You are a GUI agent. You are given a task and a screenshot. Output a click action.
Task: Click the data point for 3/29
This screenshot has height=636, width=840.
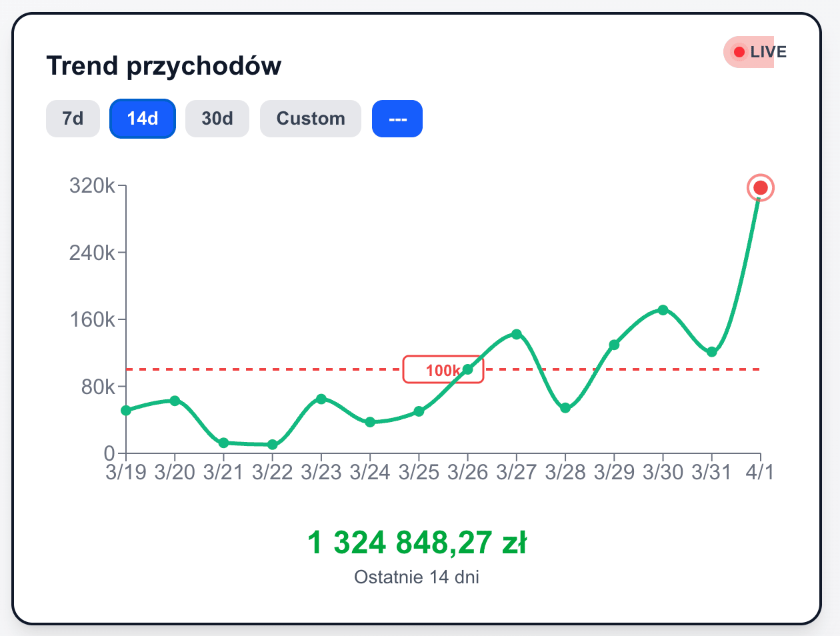(x=614, y=345)
